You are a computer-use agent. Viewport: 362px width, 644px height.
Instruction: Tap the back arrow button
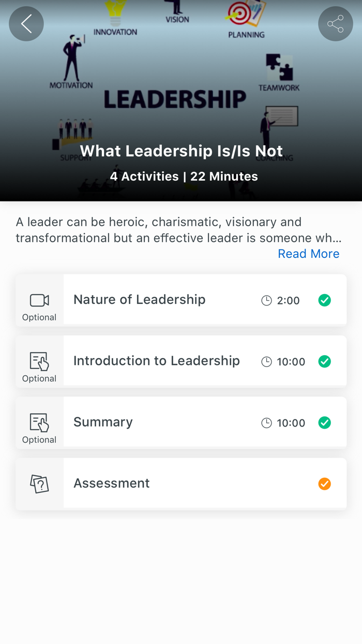pyautogui.click(x=26, y=24)
